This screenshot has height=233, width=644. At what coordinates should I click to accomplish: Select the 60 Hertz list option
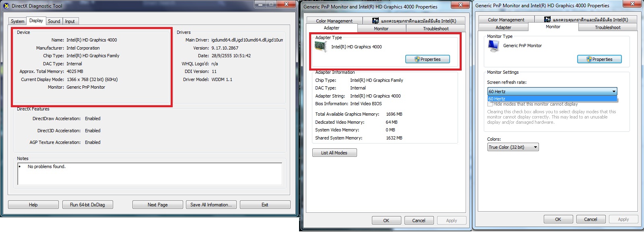point(552,99)
